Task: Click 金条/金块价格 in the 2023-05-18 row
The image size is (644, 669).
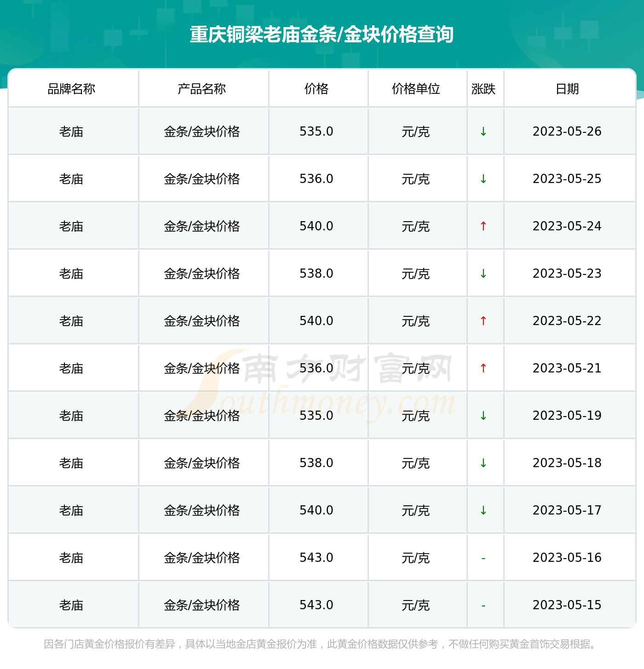Action: 202,463
